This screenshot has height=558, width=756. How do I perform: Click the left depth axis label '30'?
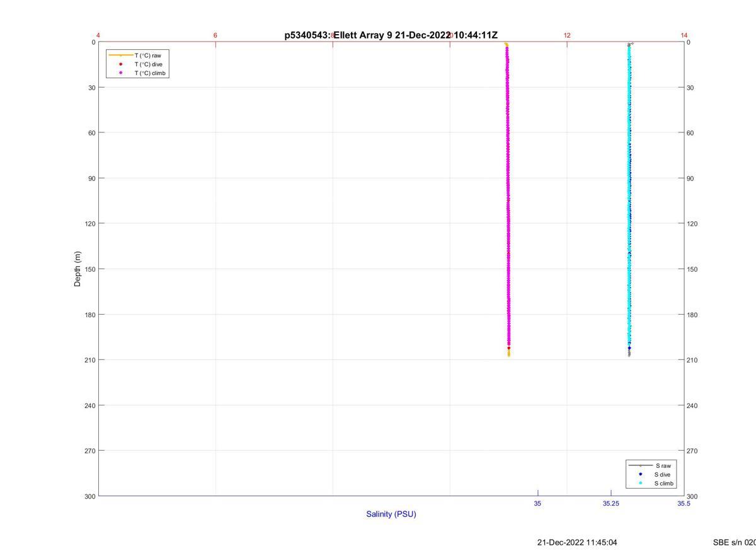(x=91, y=88)
